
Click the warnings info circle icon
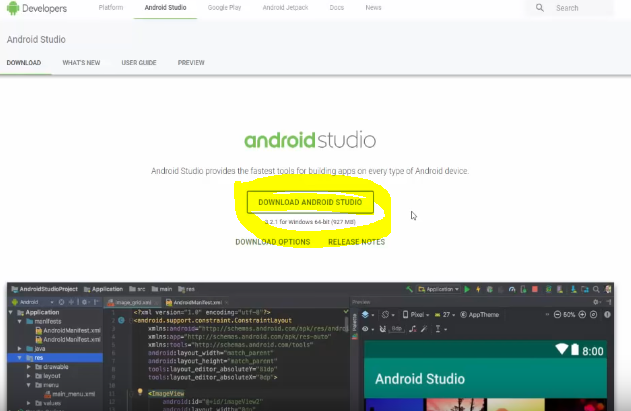click(607, 314)
